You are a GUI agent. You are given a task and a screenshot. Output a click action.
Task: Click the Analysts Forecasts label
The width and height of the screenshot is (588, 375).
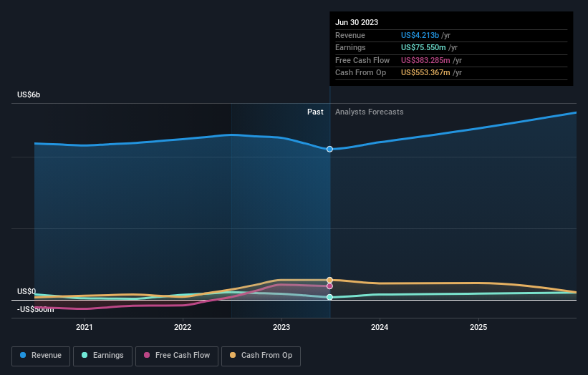click(370, 112)
